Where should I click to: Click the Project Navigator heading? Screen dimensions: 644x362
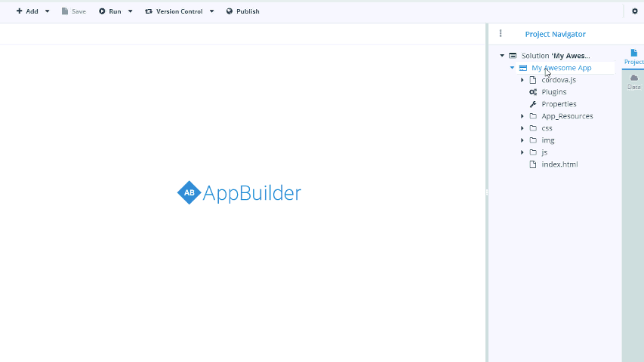pyautogui.click(x=555, y=34)
